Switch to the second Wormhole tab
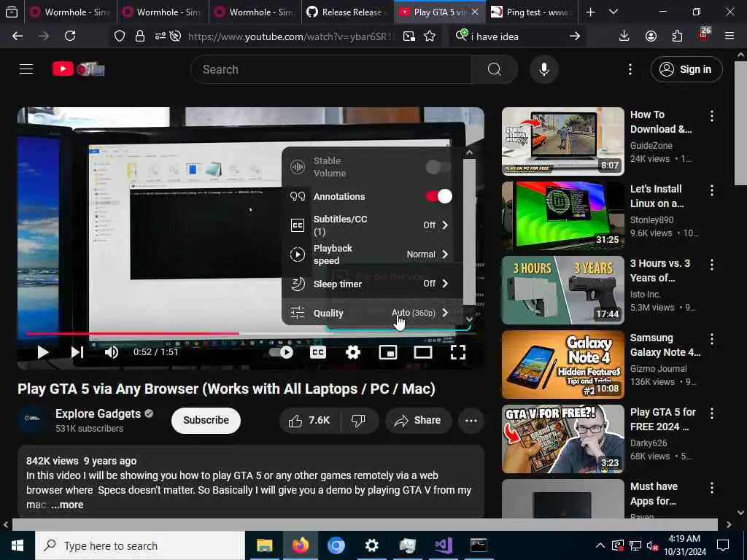 [x=162, y=12]
